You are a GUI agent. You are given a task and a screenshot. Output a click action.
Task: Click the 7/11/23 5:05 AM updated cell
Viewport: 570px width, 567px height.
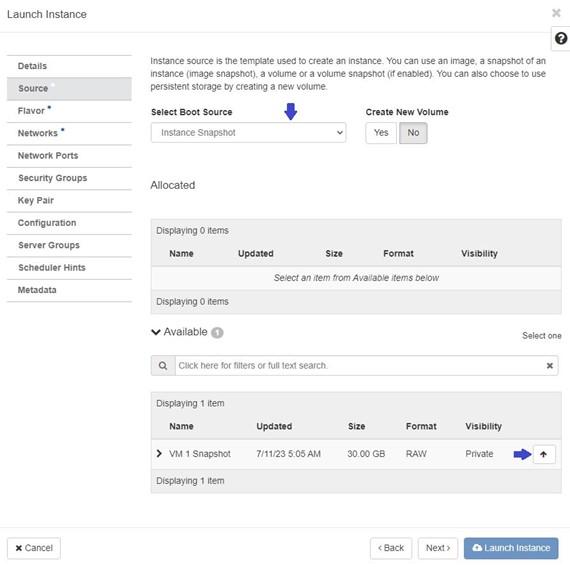coord(288,454)
